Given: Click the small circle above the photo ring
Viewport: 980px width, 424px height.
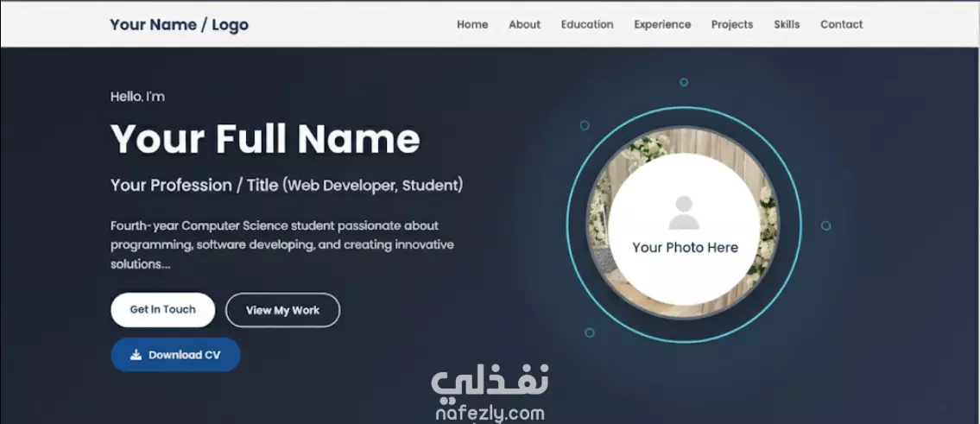Looking at the screenshot, I should pos(684,83).
